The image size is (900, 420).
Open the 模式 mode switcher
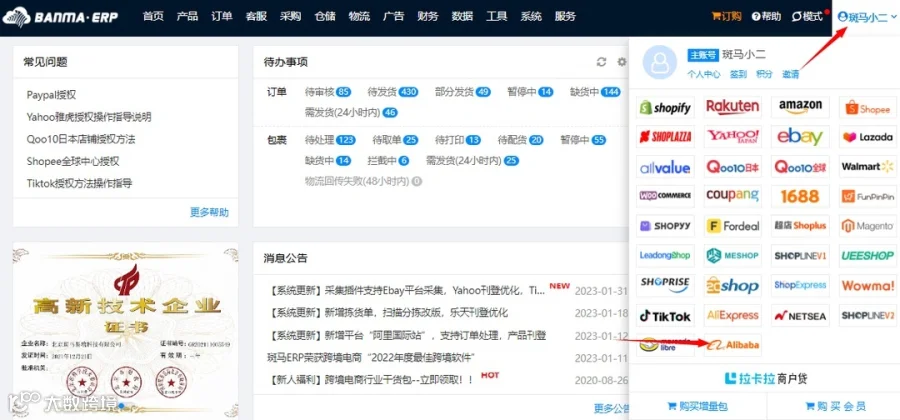[807, 17]
